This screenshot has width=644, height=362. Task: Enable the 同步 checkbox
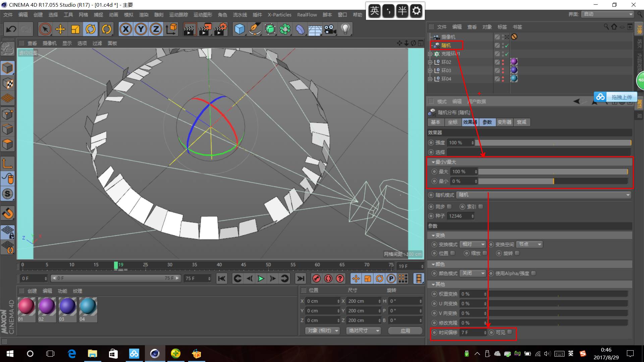tap(449, 206)
